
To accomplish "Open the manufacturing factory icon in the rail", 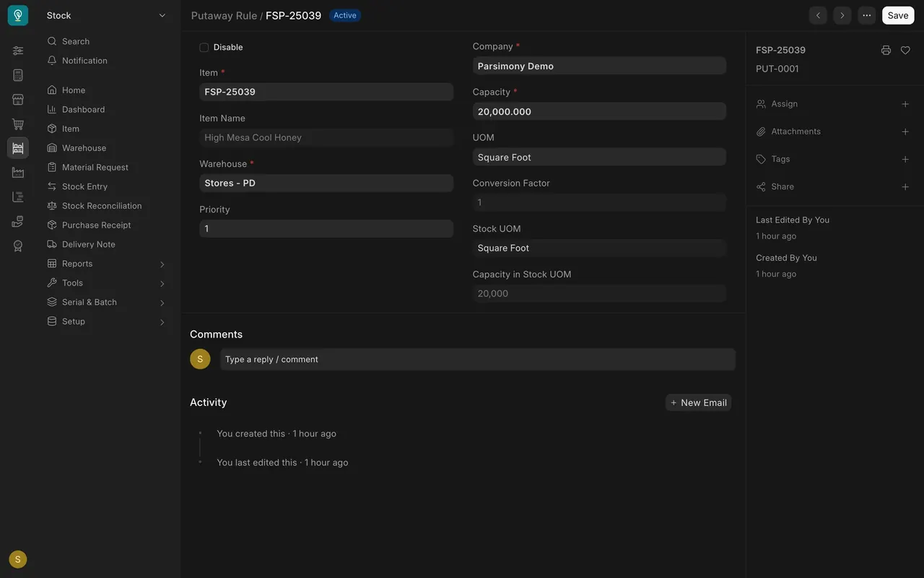I will 18,173.
